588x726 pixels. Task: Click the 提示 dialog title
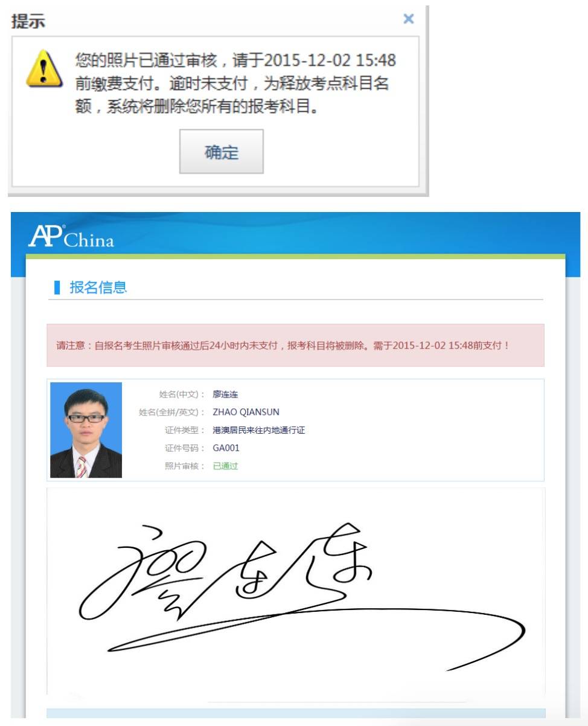pyautogui.click(x=28, y=21)
